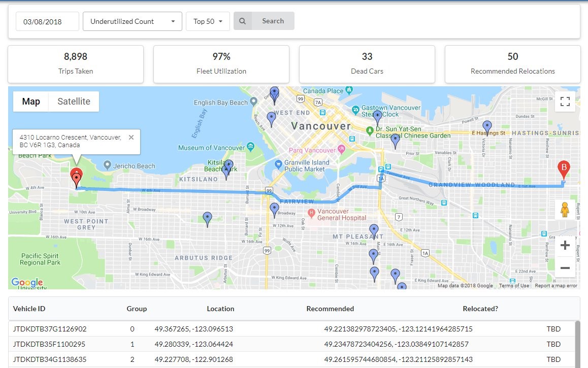Click the Vancouver General Hospital icon
588x368 pixels.
311,213
